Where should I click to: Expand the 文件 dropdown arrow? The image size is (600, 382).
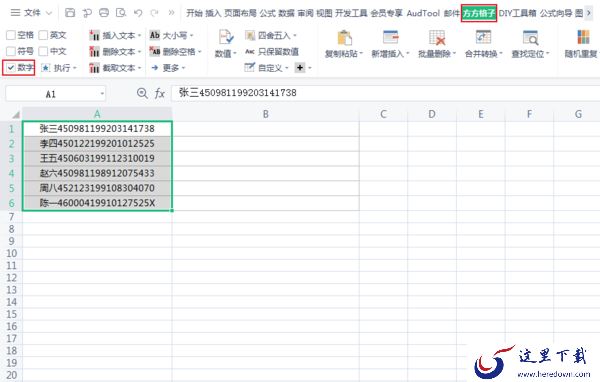[49, 13]
